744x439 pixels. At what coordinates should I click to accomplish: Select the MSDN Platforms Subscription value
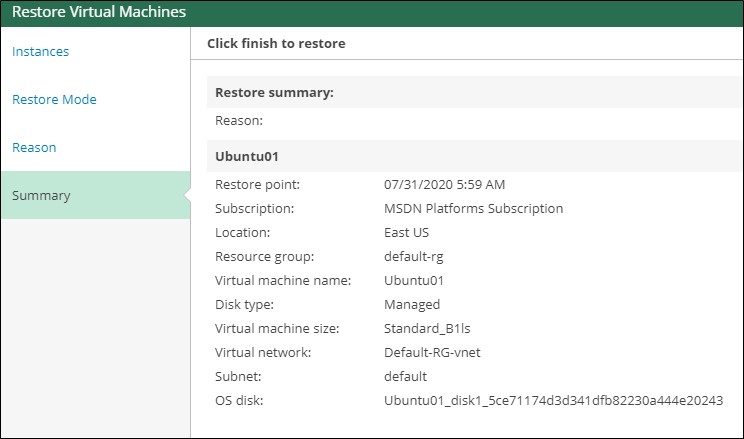tap(473, 209)
